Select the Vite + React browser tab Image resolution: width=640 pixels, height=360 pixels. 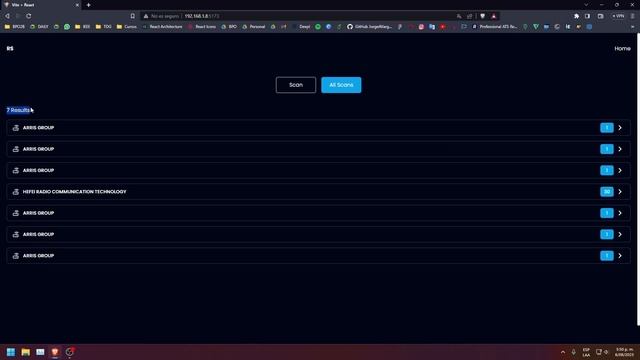pyautogui.click(x=41, y=5)
